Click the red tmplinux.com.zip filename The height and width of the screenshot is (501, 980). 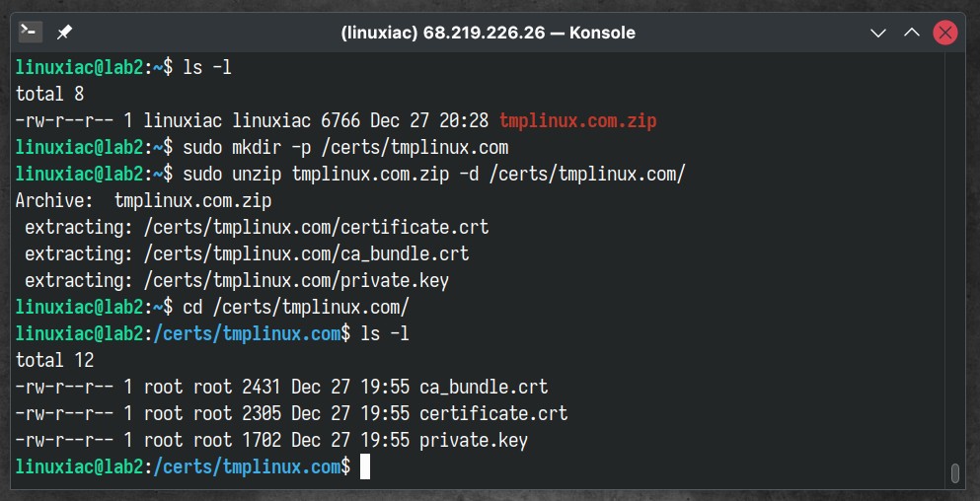[x=577, y=120]
